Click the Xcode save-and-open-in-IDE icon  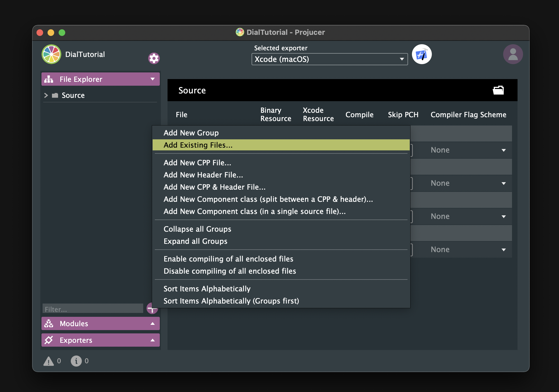pos(422,54)
